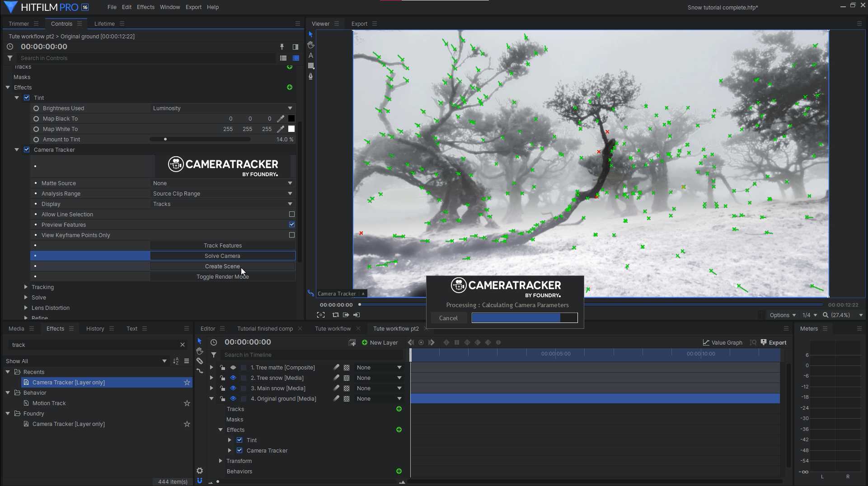
Task: Expand the Lens Distortion section
Action: click(26, 308)
